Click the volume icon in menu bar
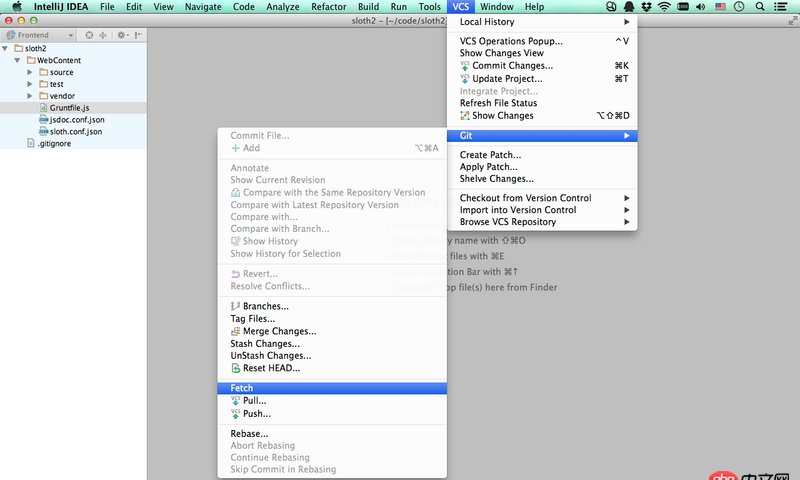 [x=701, y=7]
